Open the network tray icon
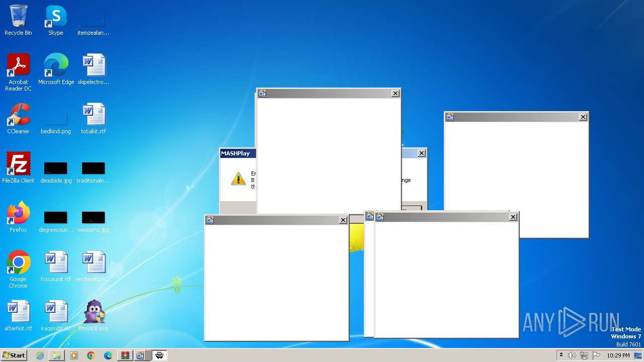This screenshot has height=362, width=644. tap(584, 355)
